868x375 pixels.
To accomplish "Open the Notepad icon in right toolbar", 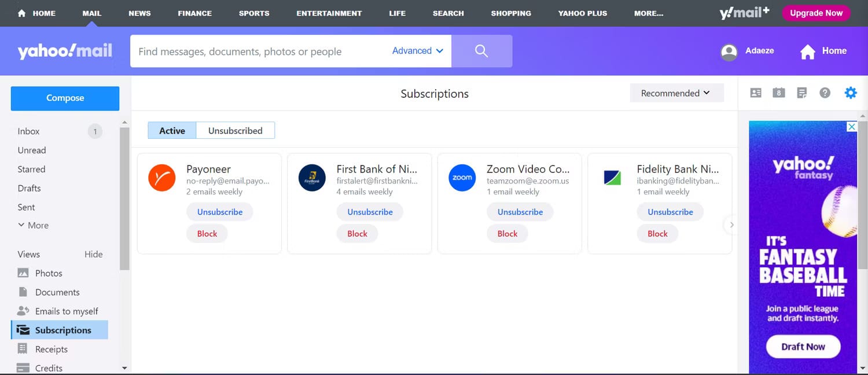I will point(802,93).
